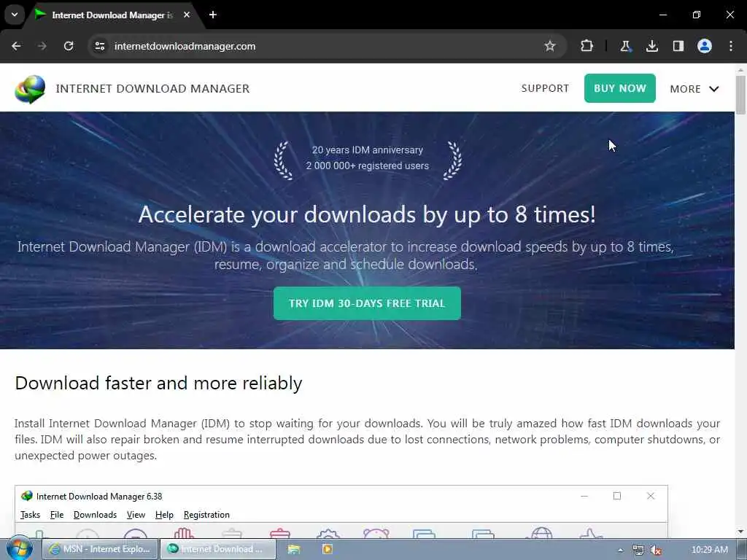Click the muted volume tray icon
Viewport: 747px width, 560px height.
pos(656,550)
